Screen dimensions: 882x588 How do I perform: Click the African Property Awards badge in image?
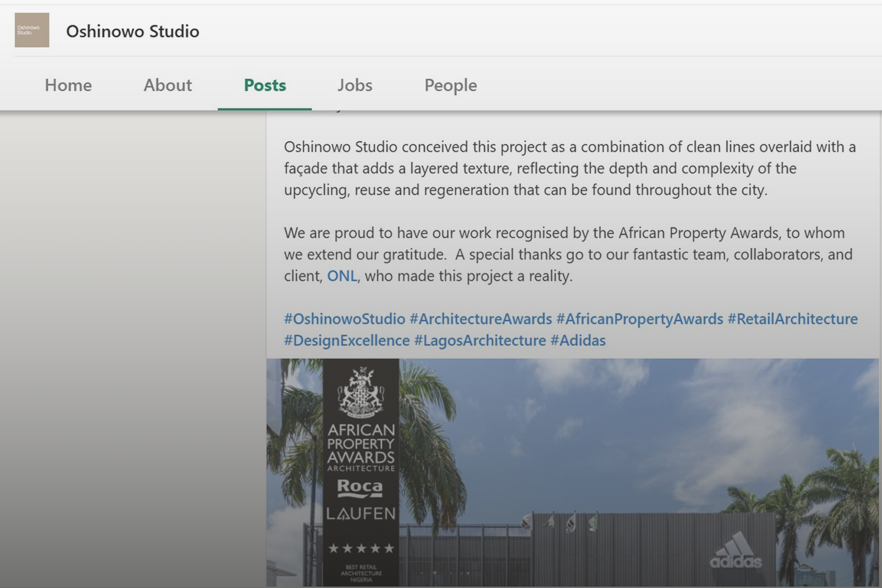[361, 473]
